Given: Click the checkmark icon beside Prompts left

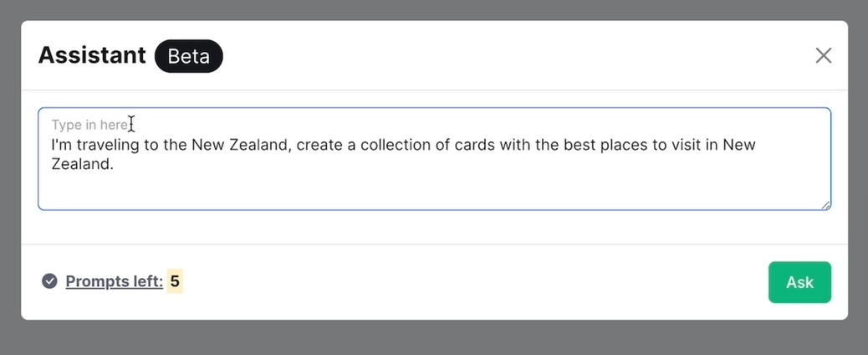Looking at the screenshot, I should pos(49,281).
